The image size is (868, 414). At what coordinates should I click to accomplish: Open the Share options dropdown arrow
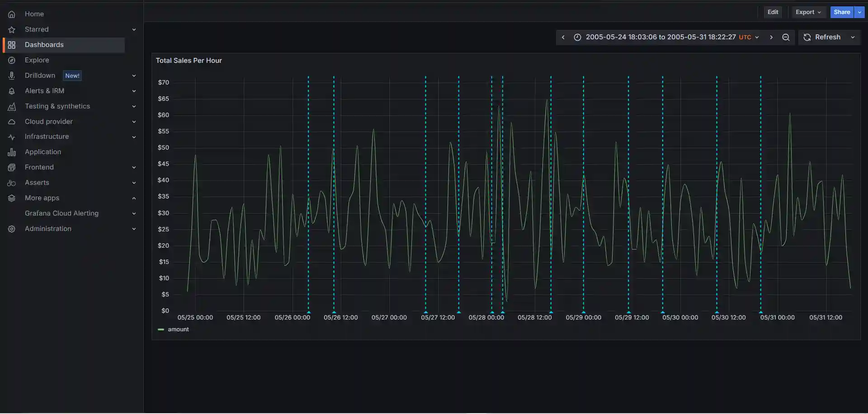(x=859, y=12)
